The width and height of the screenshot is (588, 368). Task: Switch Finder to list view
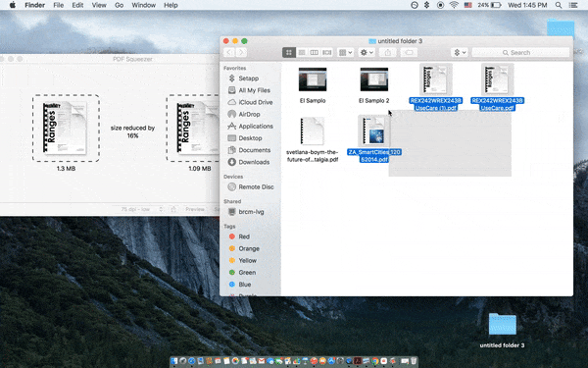tap(302, 53)
